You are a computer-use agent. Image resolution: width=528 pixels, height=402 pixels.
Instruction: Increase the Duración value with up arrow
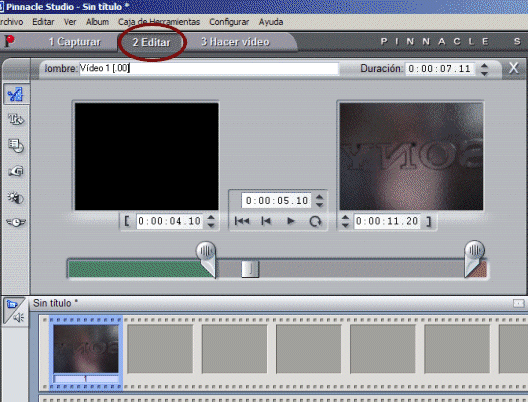point(484,66)
